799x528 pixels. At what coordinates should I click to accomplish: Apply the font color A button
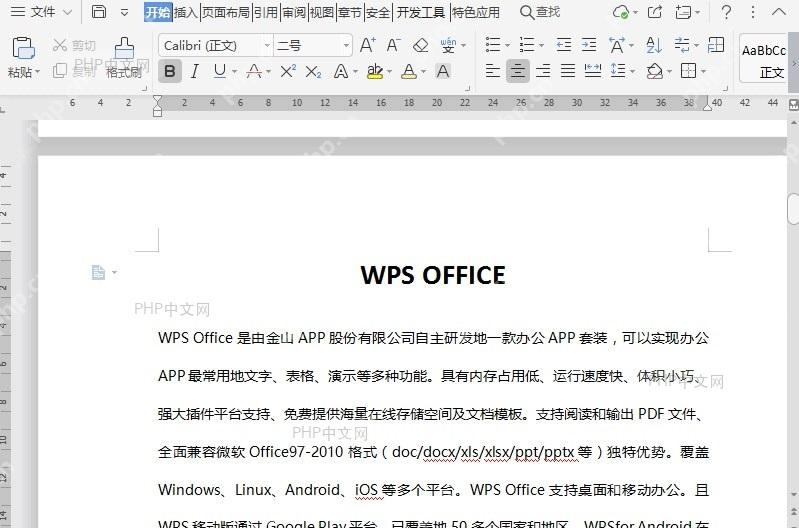(409, 71)
